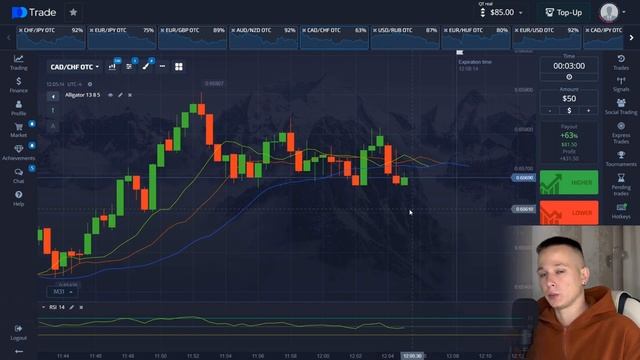Toggle amount currency/percent $ button
640x360 pixels.
coord(569,111)
